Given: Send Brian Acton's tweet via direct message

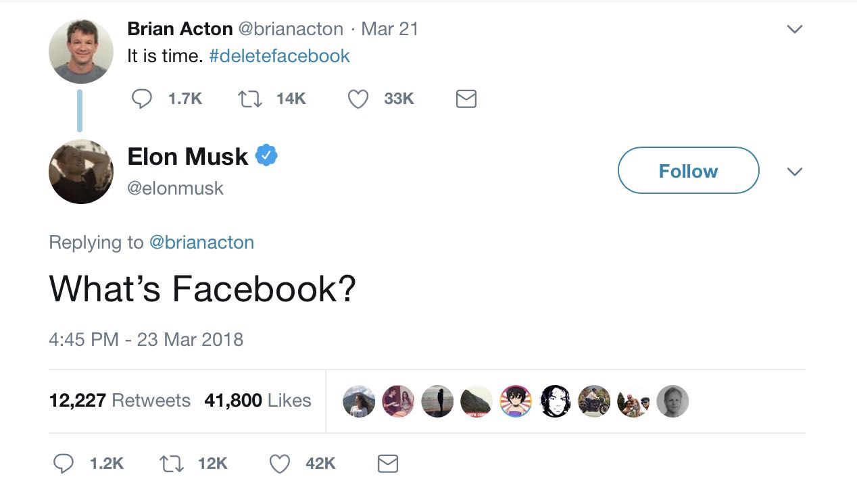Looking at the screenshot, I should 466,99.
